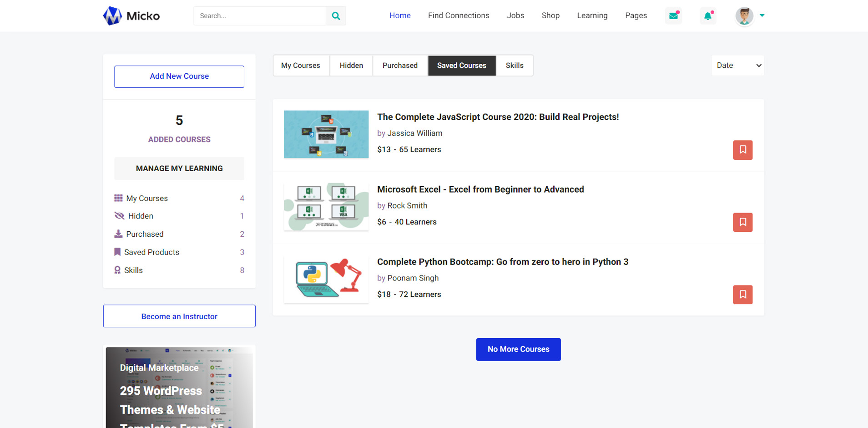Open the Python Bootcamp course thumbnail
Viewport: 868px width, 428px height.
326,279
